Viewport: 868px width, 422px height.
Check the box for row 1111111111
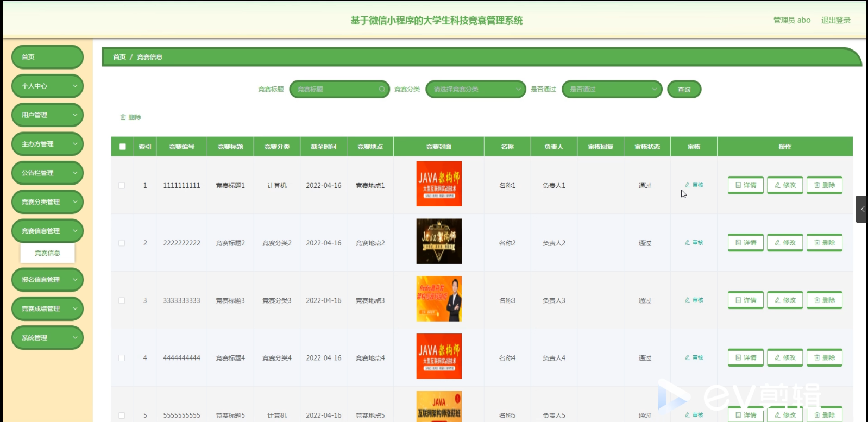(x=122, y=186)
